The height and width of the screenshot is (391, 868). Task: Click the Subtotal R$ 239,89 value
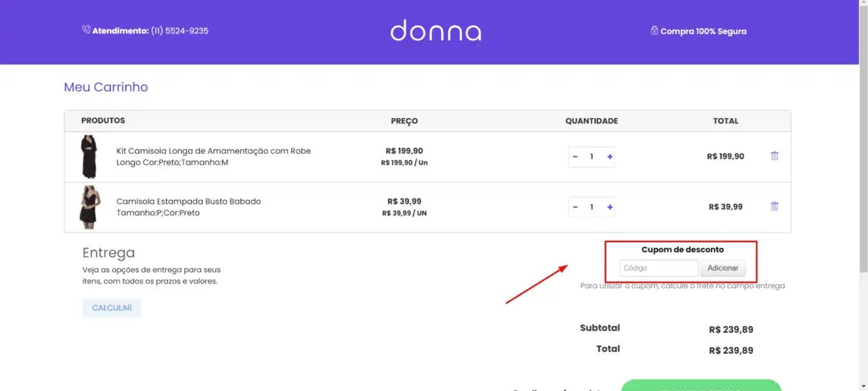click(x=731, y=330)
